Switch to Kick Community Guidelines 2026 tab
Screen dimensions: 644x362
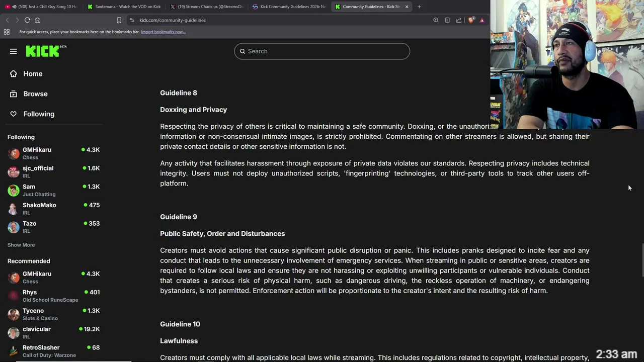click(x=289, y=7)
